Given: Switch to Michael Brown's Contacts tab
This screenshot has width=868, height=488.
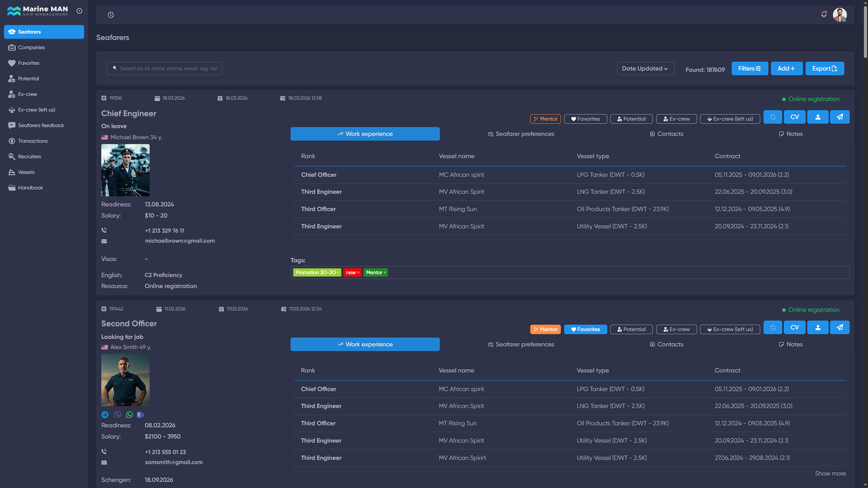Looking at the screenshot, I should click(666, 134).
